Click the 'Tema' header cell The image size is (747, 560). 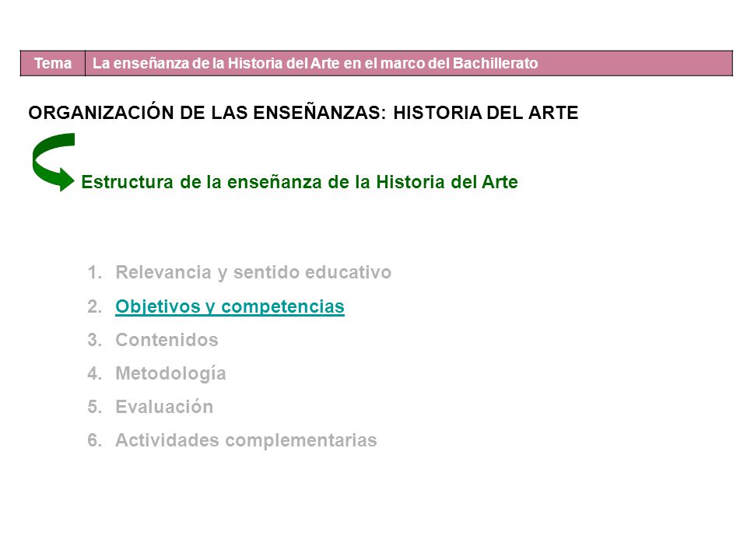(x=53, y=63)
